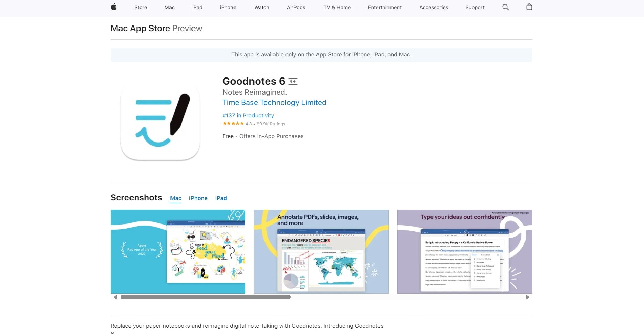Click the #137 in Productivity link
644x334 pixels.
(248, 116)
